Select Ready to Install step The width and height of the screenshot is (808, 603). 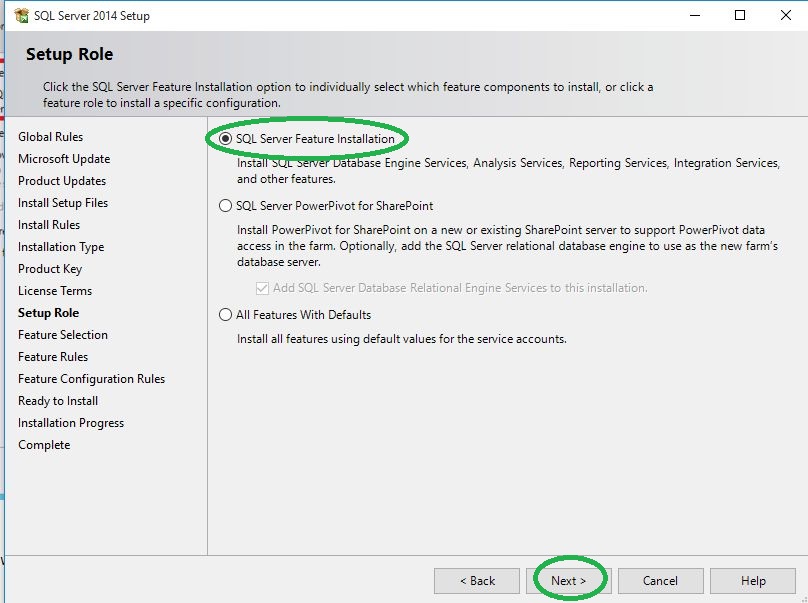coord(58,401)
